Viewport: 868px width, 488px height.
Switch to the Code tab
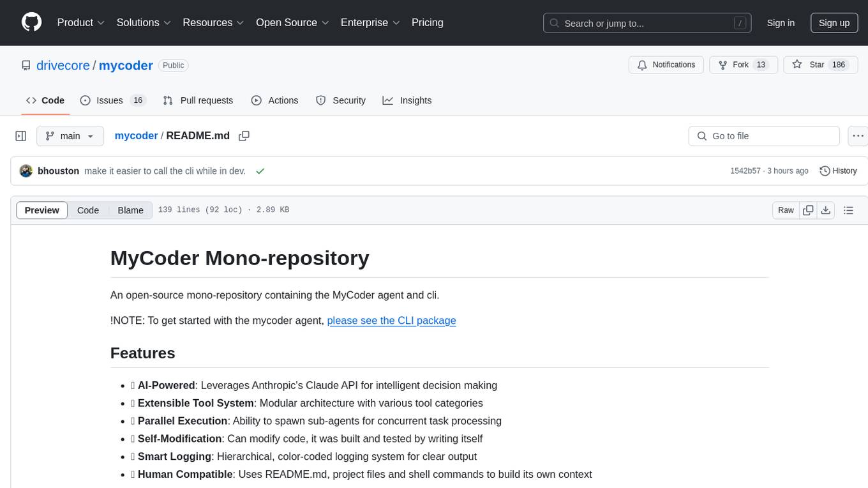(x=45, y=100)
